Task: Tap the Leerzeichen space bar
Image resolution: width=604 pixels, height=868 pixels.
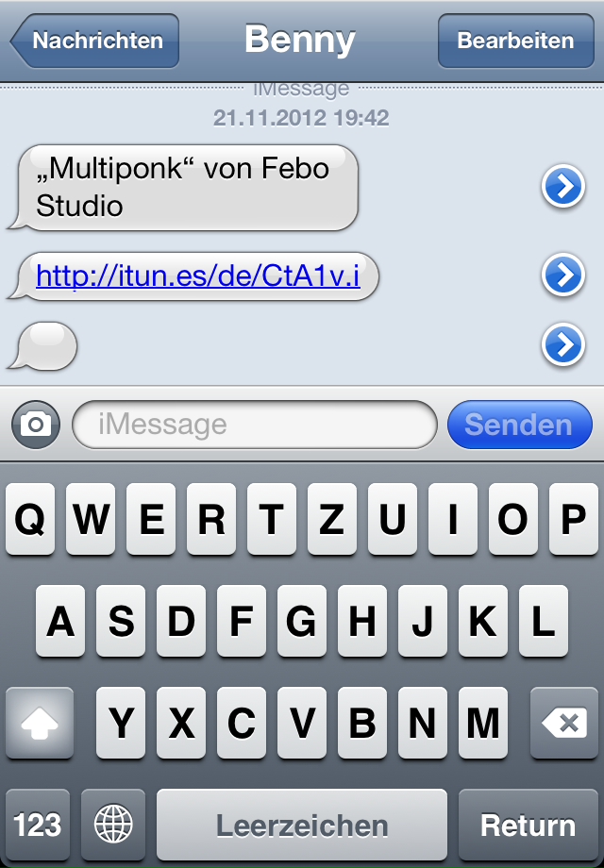Action: 302,824
